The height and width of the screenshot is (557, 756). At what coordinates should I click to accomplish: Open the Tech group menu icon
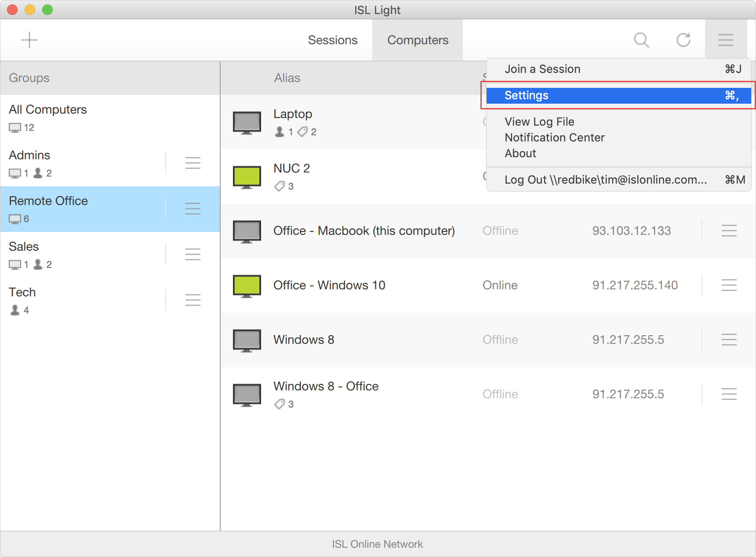click(x=193, y=300)
